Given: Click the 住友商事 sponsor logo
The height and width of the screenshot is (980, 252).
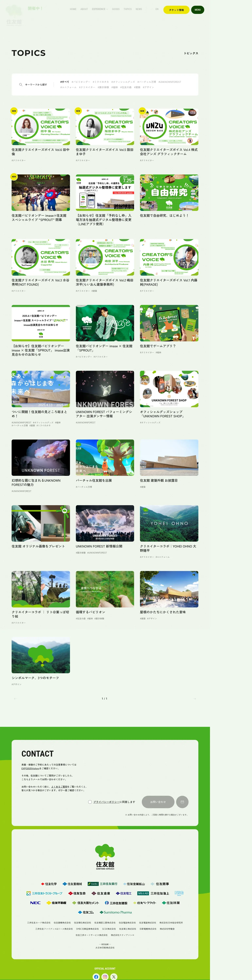Looking at the screenshot, I should coord(160,884).
